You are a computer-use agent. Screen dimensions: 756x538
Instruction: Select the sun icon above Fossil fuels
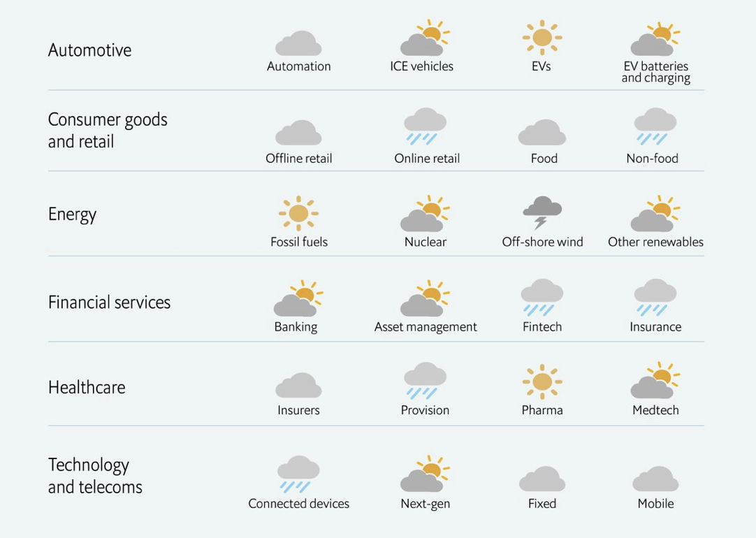pyautogui.click(x=298, y=213)
